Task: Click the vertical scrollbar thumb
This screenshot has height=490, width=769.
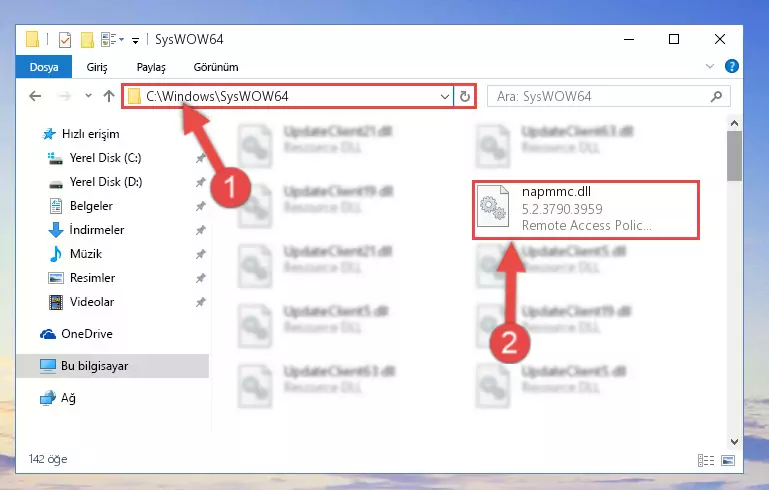Action: point(734,156)
